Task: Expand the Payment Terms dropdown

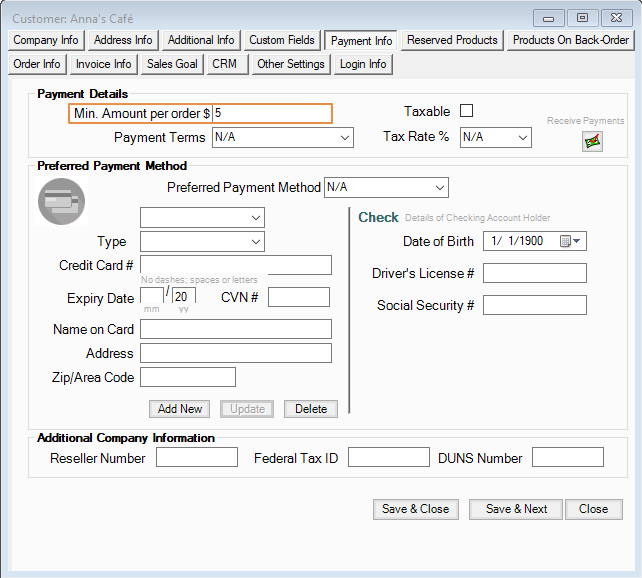Action: pyautogui.click(x=345, y=137)
